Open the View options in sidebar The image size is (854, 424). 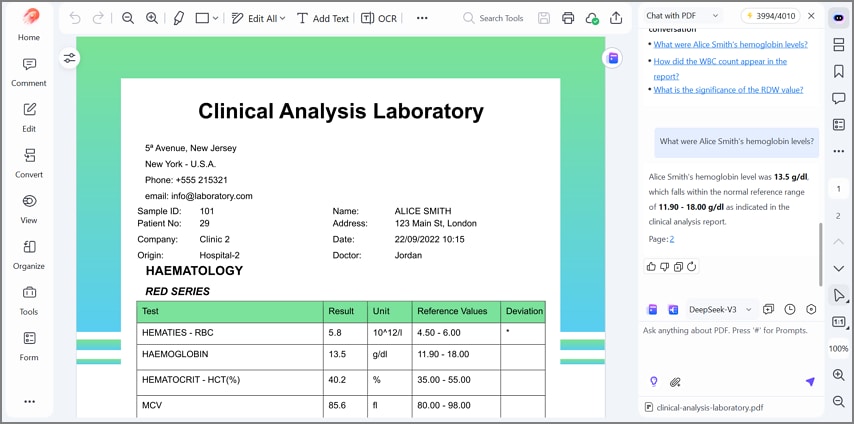[x=29, y=209]
